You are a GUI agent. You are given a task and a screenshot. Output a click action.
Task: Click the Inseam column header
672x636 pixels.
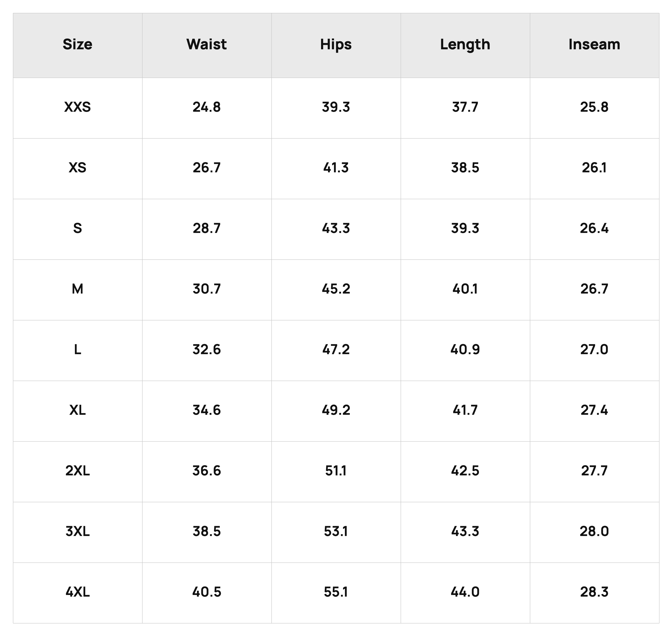[594, 44]
